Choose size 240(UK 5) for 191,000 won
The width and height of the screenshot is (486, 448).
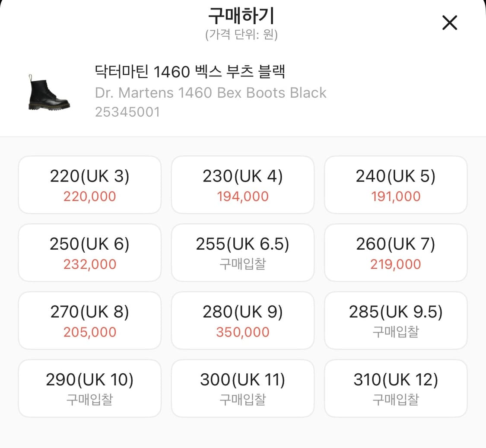pyautogui.click(x=395, y=185)
